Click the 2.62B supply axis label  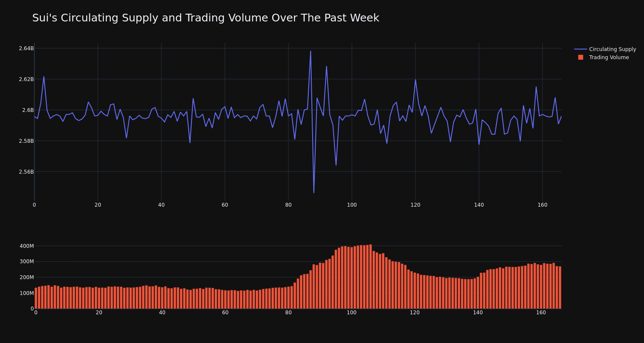point(26,79)
